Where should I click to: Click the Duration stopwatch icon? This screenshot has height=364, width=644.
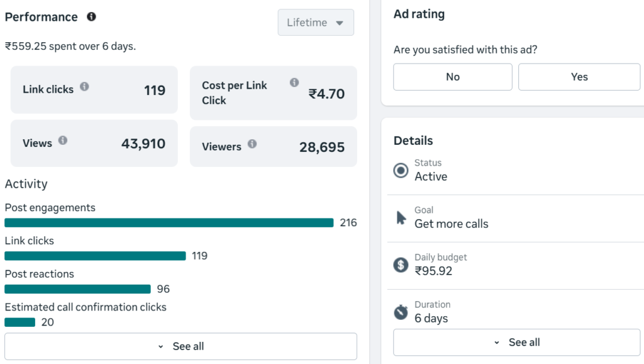click(x=401, y=312)
